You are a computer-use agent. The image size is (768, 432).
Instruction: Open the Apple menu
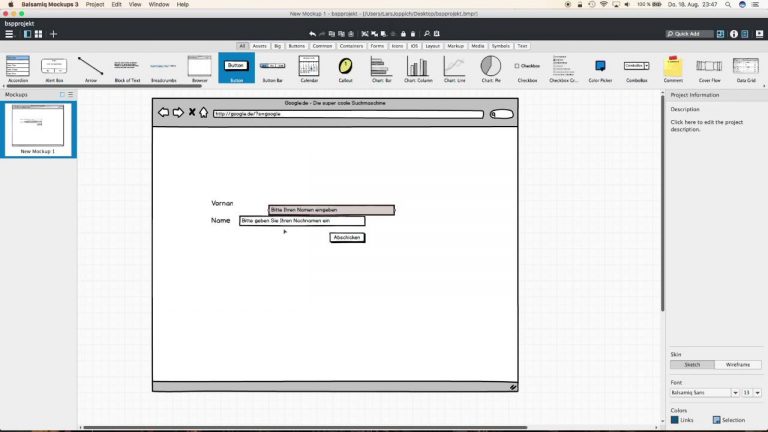pyautogui.click(x=10, y=4)
